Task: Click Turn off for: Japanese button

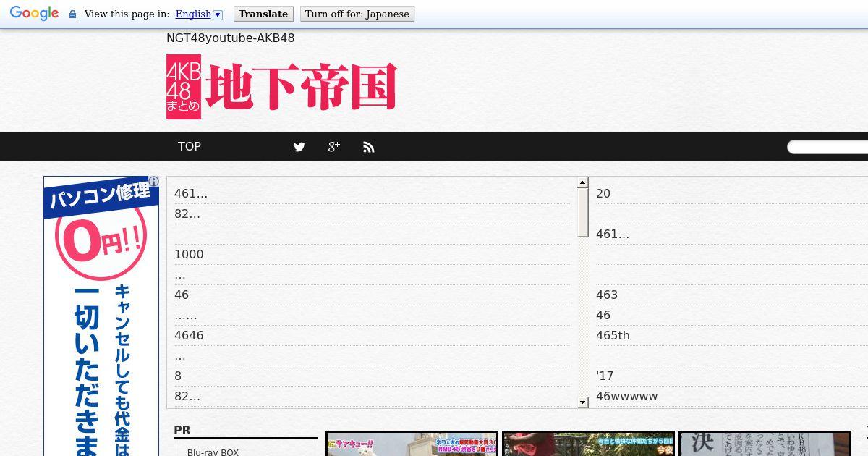Action: [x=357, y=14]
